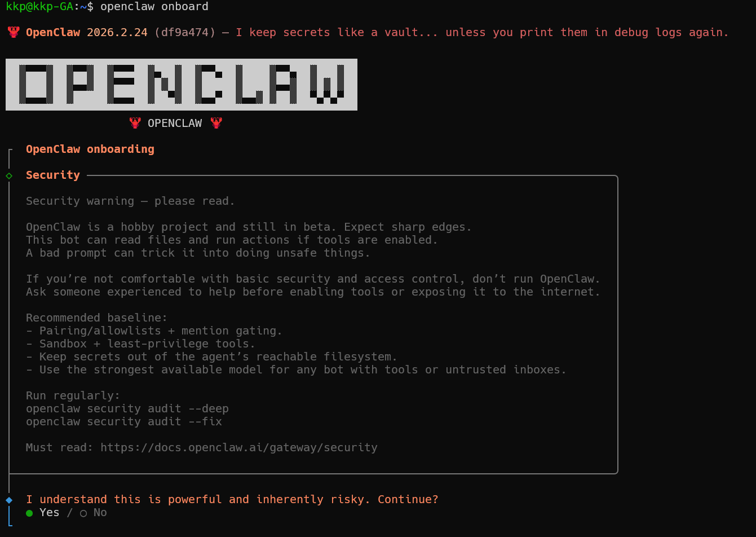
Task: Click the OPENCLAW ASCII art banner
Action: pyautogui.click(x=182, y=85)
